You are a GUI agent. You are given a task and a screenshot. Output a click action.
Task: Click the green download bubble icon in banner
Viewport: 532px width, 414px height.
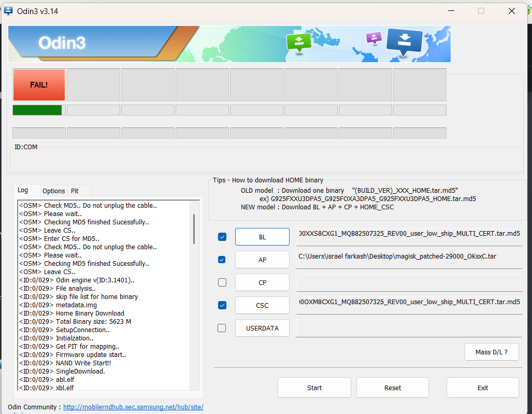pos(299,43)
